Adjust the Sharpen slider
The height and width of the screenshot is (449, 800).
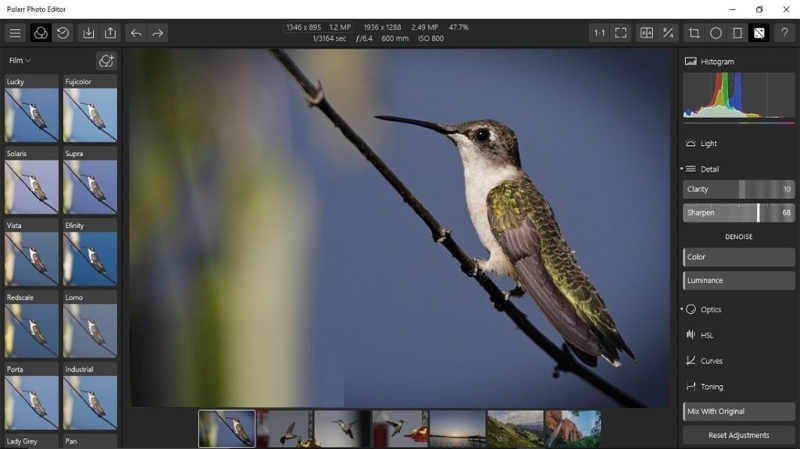click(x=738, y=213)
